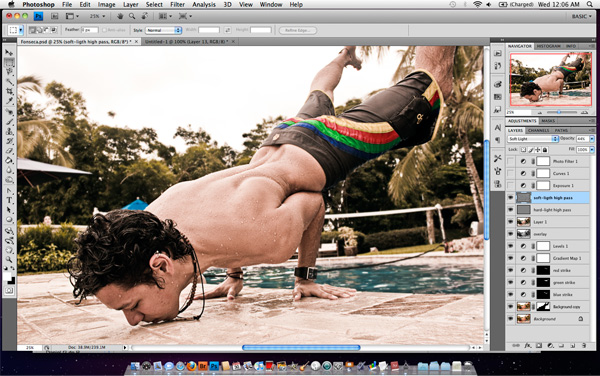Select the Horizontal Type tool

[x=9, y=200]
